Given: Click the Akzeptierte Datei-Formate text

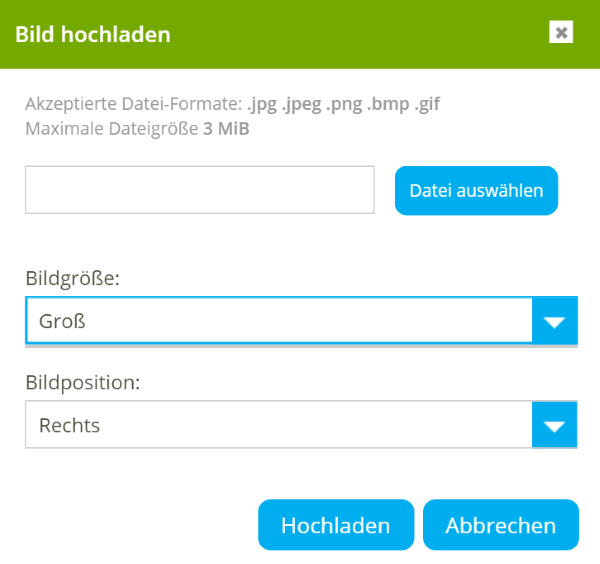Looking at the screenshot, I should [x=134, y=103].
